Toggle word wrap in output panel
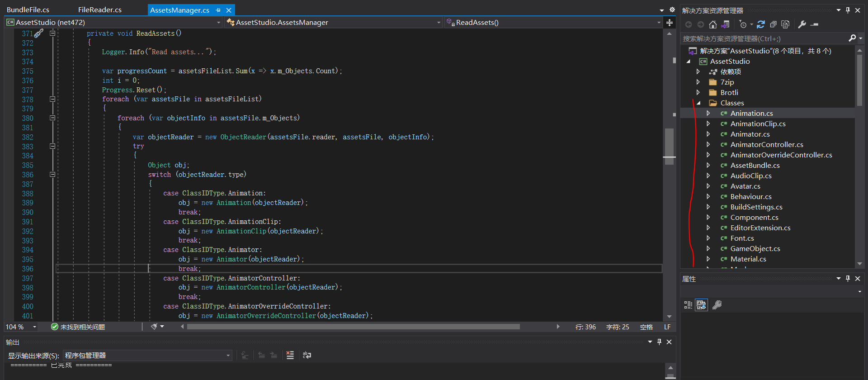The height and width of the screenshot is (380, 868). pos(307,355)
